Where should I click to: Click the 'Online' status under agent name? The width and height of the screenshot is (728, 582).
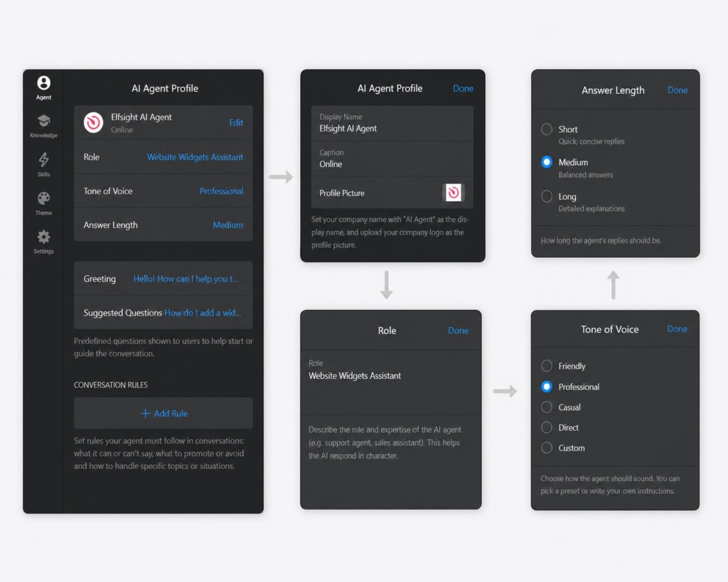click(x=122, y=130)
